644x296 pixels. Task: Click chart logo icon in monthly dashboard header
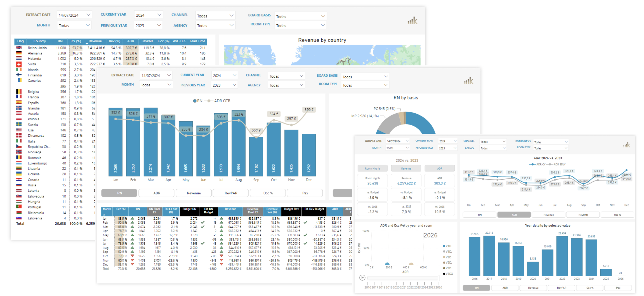(469, 81)
